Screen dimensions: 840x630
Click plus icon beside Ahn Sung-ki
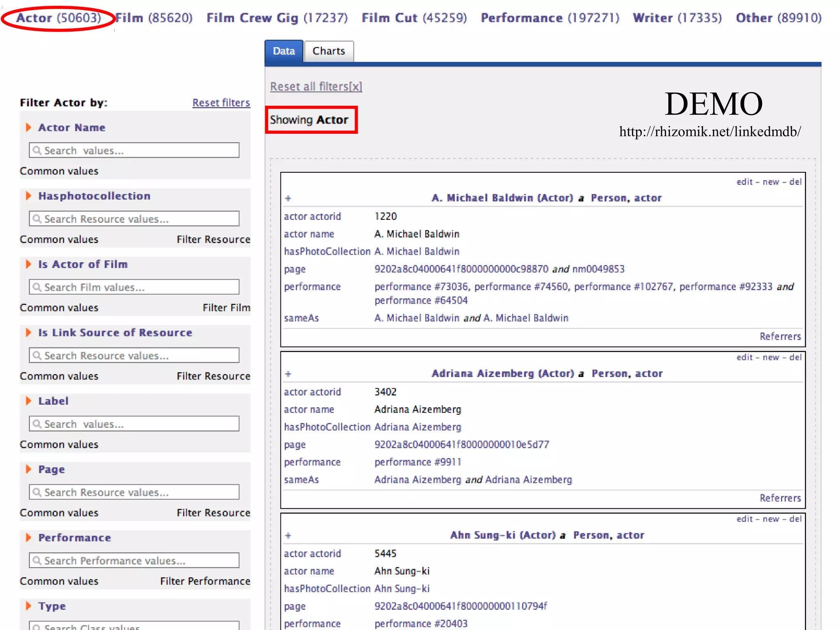pos(288,536)
